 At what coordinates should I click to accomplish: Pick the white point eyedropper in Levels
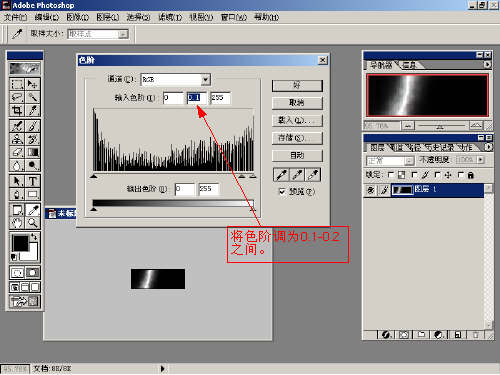313,175
